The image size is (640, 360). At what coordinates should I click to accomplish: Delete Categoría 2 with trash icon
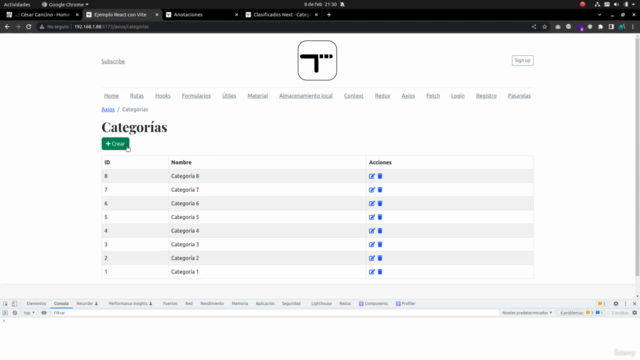pos(380,258)
